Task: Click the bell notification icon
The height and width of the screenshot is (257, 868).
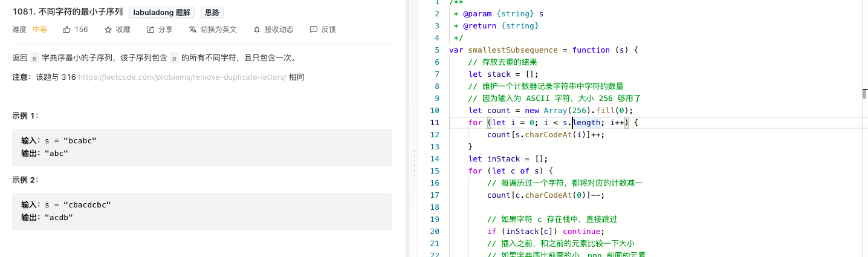Action: click(257, 29)
